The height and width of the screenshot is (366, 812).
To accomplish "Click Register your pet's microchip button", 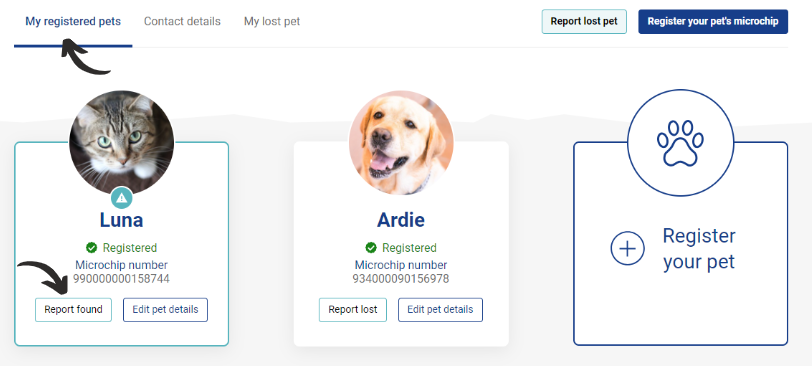I will coord(713,22).
